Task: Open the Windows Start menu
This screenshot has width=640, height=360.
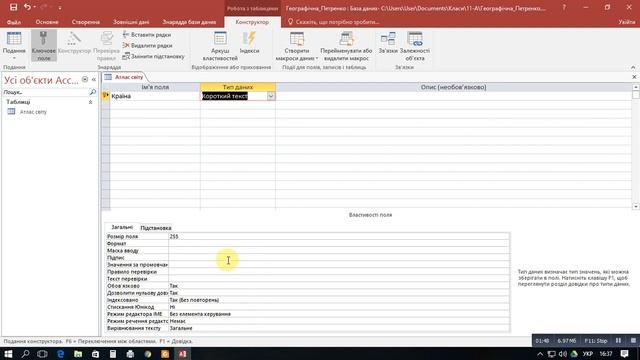Action: [8, 354]
